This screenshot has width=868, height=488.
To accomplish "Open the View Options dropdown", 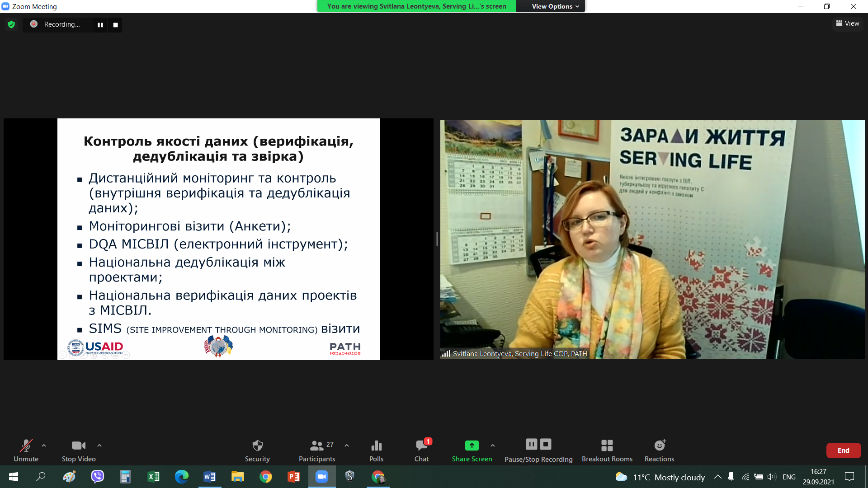I will (555, 6).
